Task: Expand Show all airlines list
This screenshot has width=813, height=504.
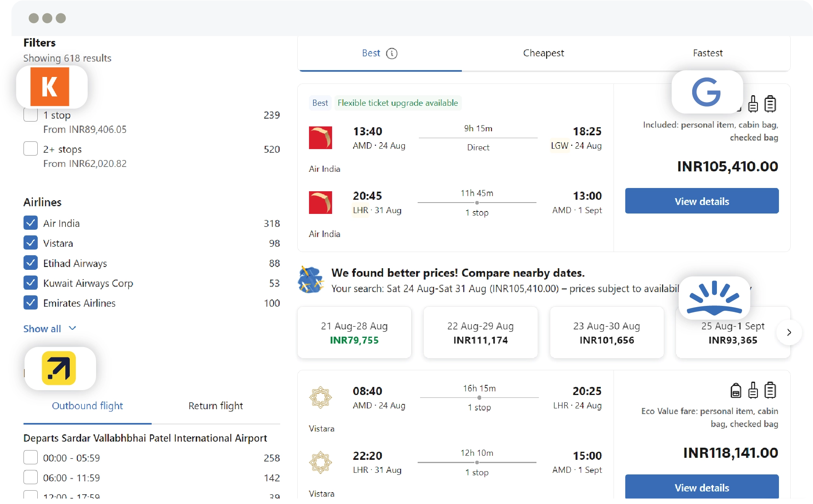Action: click(x=49, y=329)
